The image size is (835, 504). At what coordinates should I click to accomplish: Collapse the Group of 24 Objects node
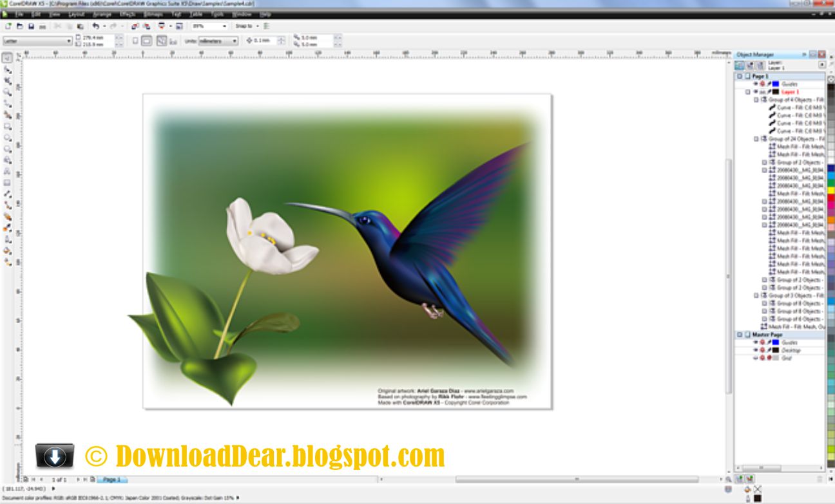pyautogui.click(x=756, y=139)
